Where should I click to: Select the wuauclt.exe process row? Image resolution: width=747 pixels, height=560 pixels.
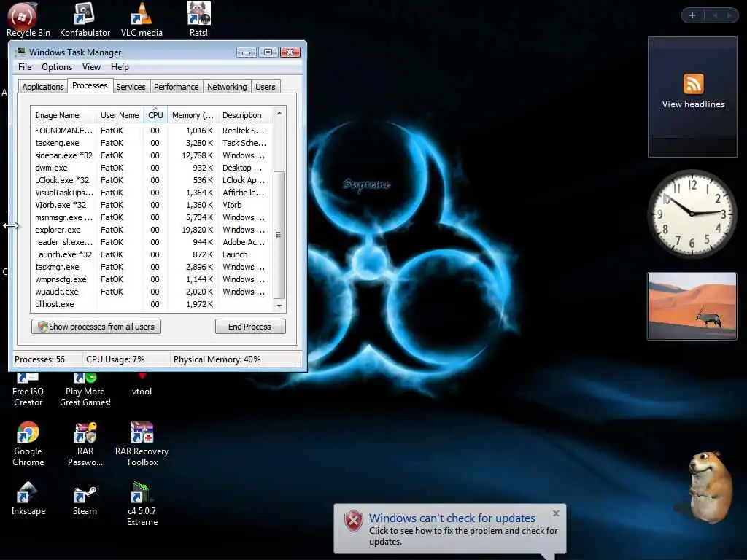pos(152,292)
